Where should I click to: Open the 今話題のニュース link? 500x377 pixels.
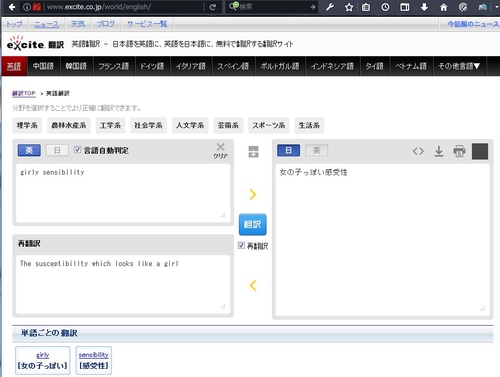coord(473,24)
